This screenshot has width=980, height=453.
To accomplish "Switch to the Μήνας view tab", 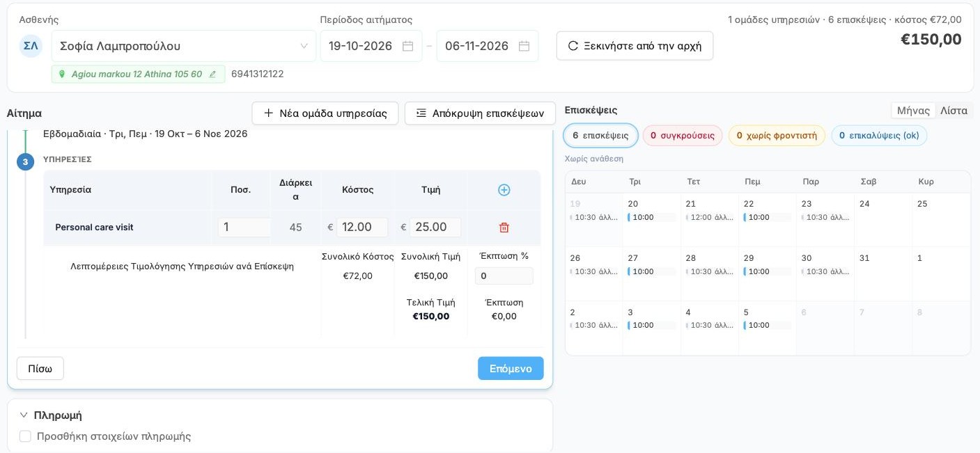I will pyautogui.click(x=913, y=111).
